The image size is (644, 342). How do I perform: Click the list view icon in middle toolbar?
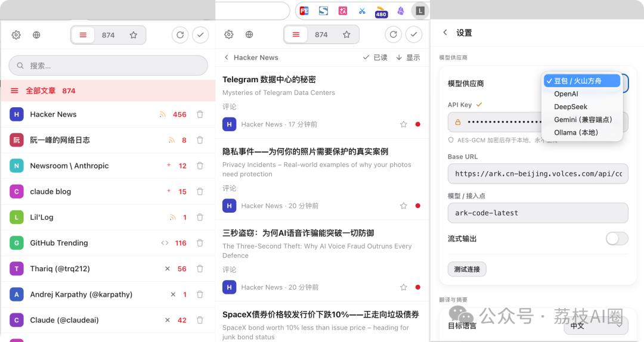296,35
